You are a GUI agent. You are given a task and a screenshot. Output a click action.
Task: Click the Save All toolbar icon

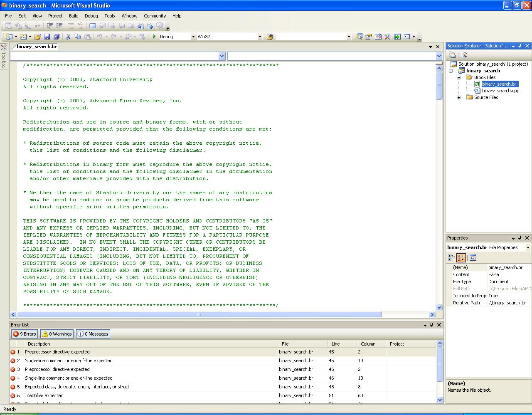tap(57, 37)
